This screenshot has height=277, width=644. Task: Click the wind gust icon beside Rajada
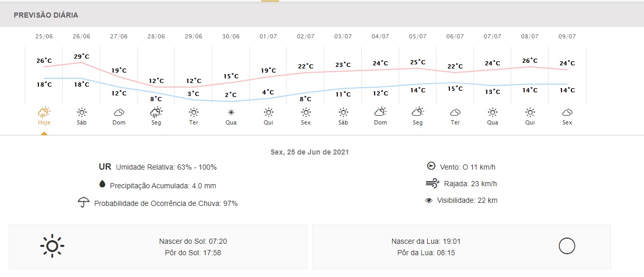click(432, 183)
